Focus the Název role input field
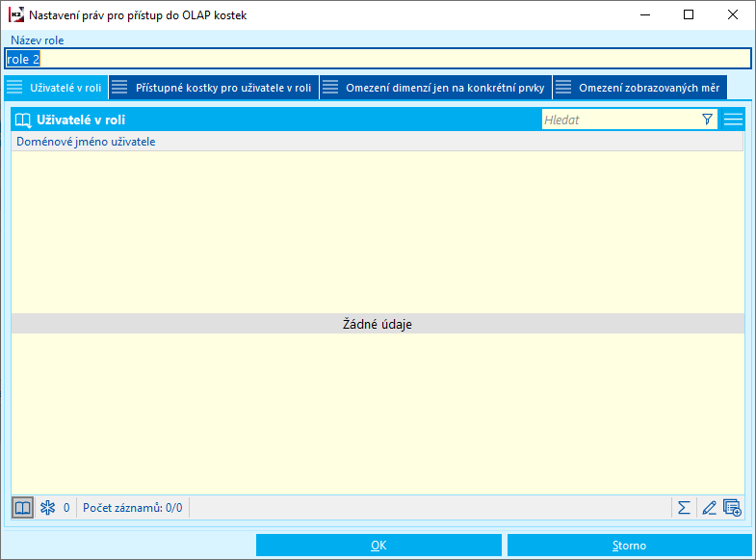The image size is (756, 560). [378, 59]
